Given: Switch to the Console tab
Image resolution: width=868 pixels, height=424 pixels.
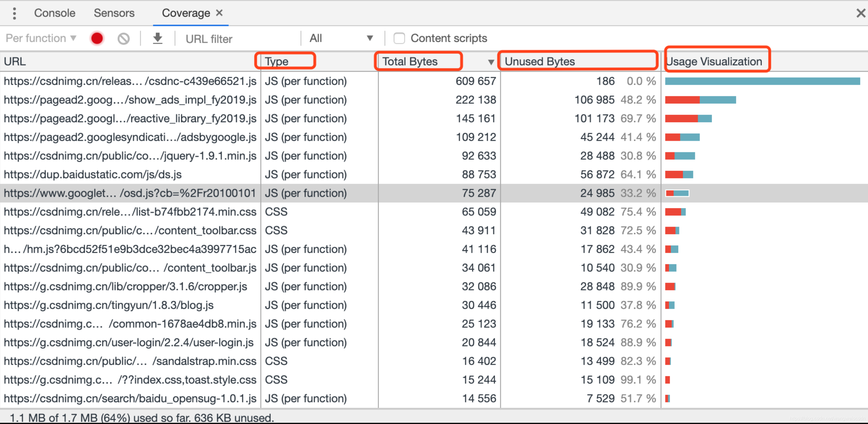Looking at the screenshot, I should [54, 13].
